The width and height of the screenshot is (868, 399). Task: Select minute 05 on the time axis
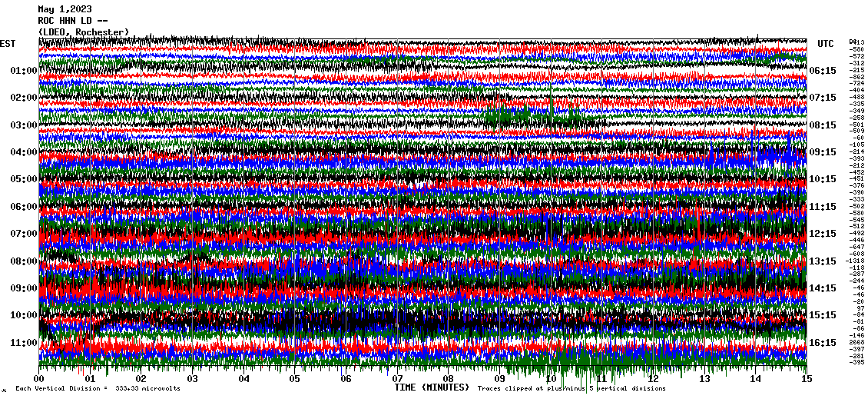tap(295, 379)
